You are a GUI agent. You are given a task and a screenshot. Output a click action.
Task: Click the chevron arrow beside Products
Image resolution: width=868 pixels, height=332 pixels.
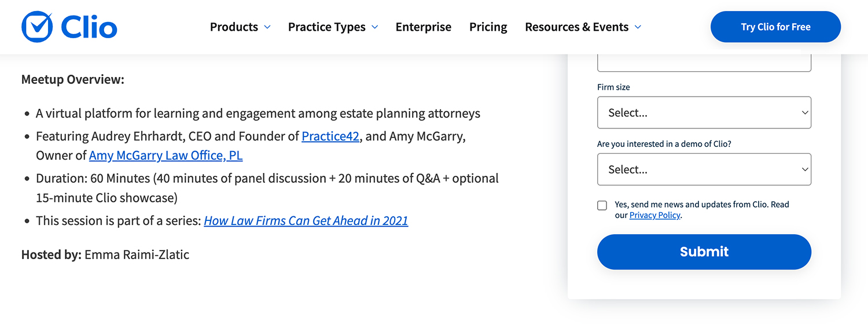267,27
